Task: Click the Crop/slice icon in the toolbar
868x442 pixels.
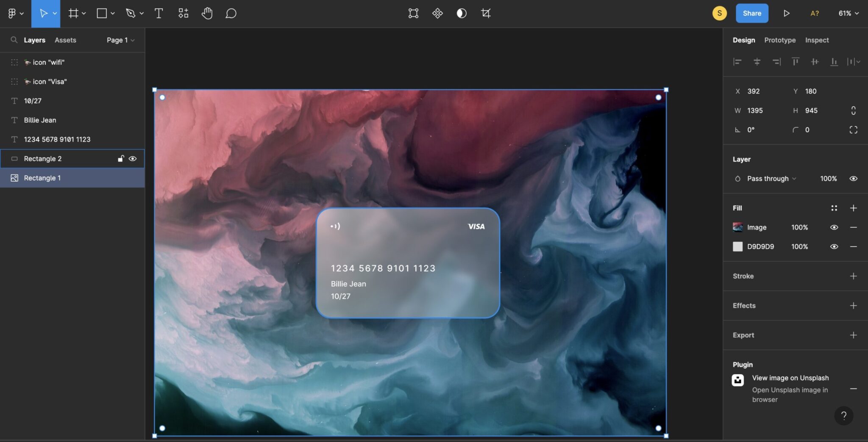Action: pyautogui.click(x=486, y=13)
